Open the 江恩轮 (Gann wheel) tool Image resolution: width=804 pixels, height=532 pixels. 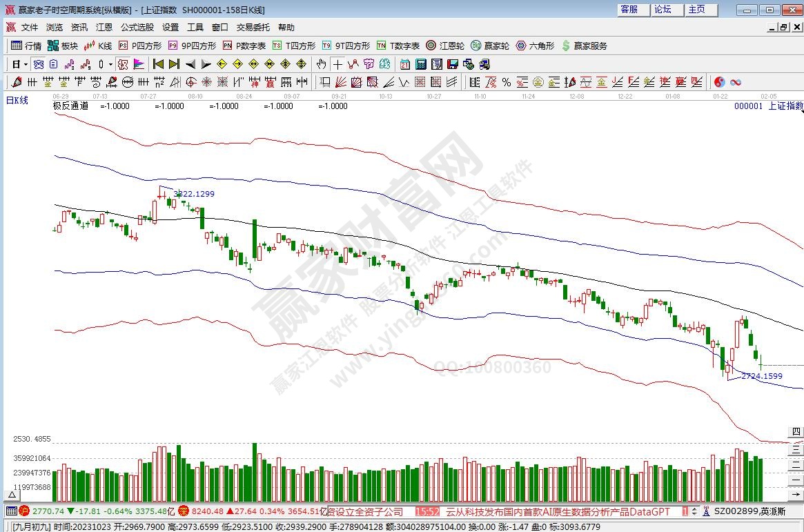pos(447,46)
